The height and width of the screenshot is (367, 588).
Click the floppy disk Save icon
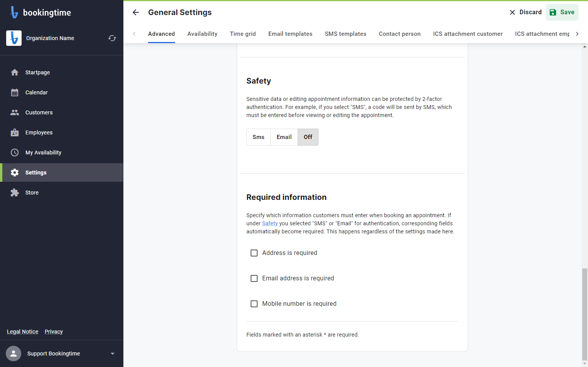click(x=553, y=12)
